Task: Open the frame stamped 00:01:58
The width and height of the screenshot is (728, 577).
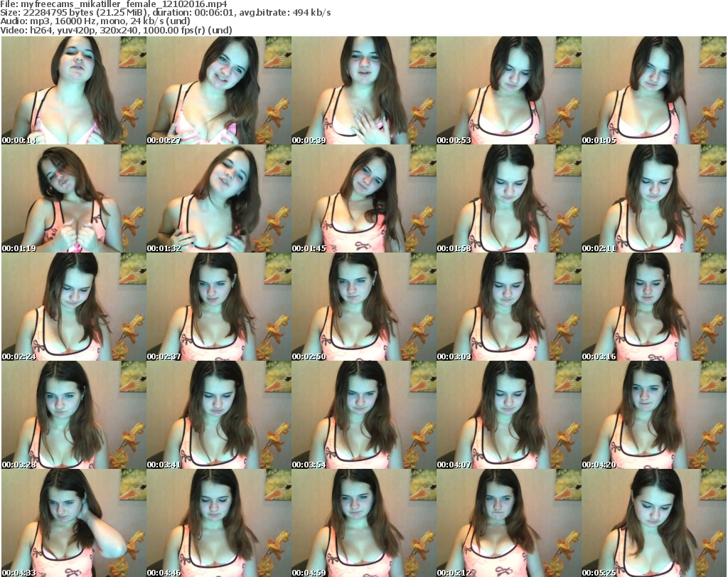Action: click(509, 198)
